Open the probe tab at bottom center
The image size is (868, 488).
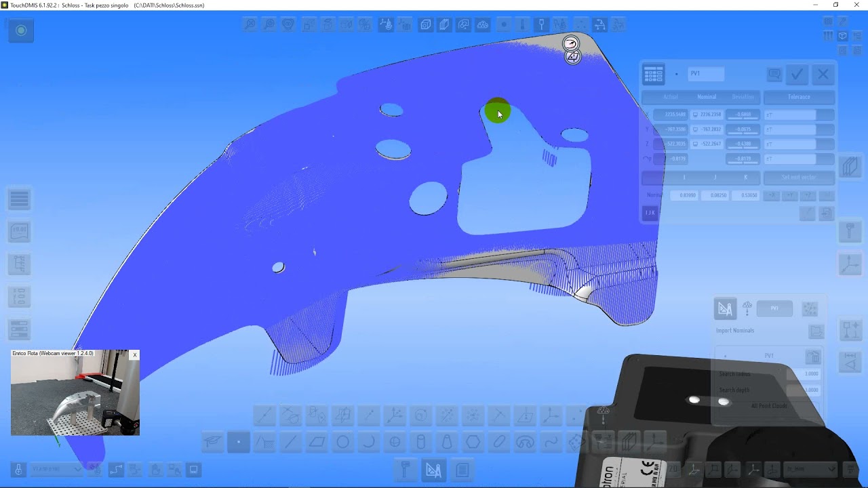[x=405, y=470]
